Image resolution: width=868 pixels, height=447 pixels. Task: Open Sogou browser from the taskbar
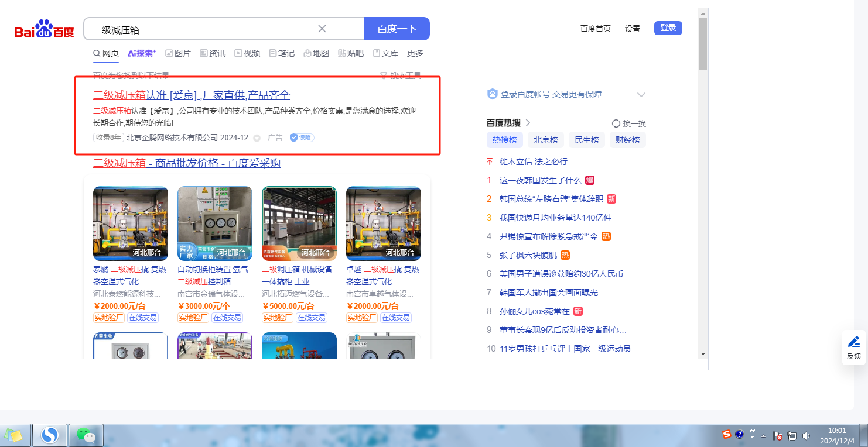50,435
